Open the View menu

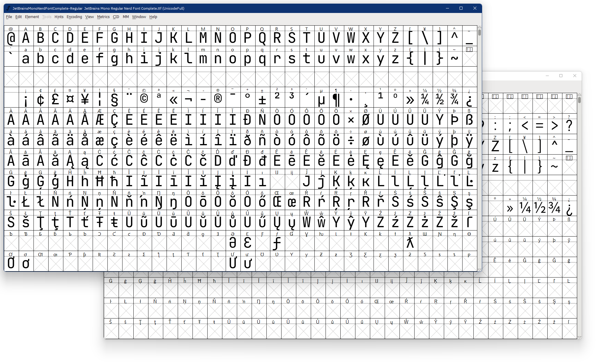click(x=89, y=17)
